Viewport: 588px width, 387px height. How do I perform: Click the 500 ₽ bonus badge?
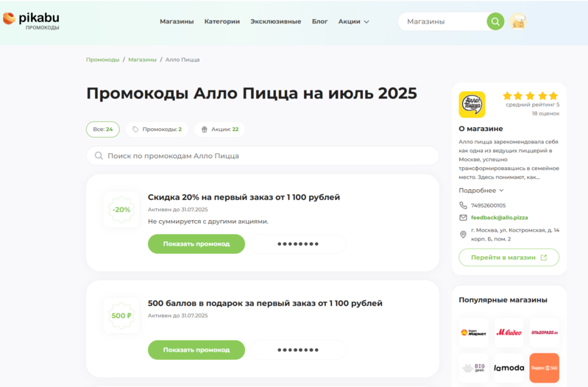click(x=121, y=316)
